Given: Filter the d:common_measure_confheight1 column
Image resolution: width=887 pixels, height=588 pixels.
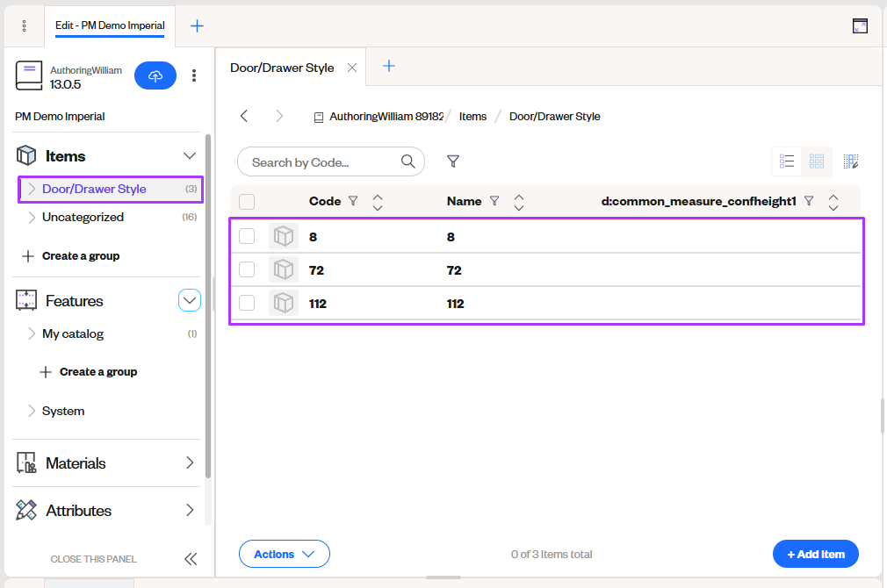Looking at the screenshot, I should tap(809, 201).
